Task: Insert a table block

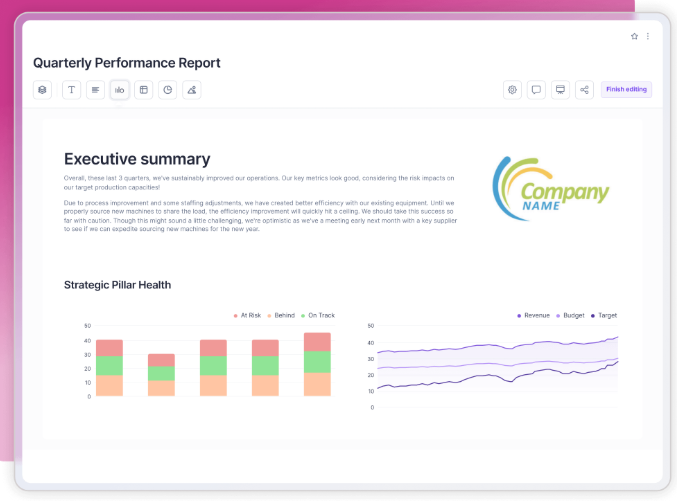Action: [x=143, y=90]
